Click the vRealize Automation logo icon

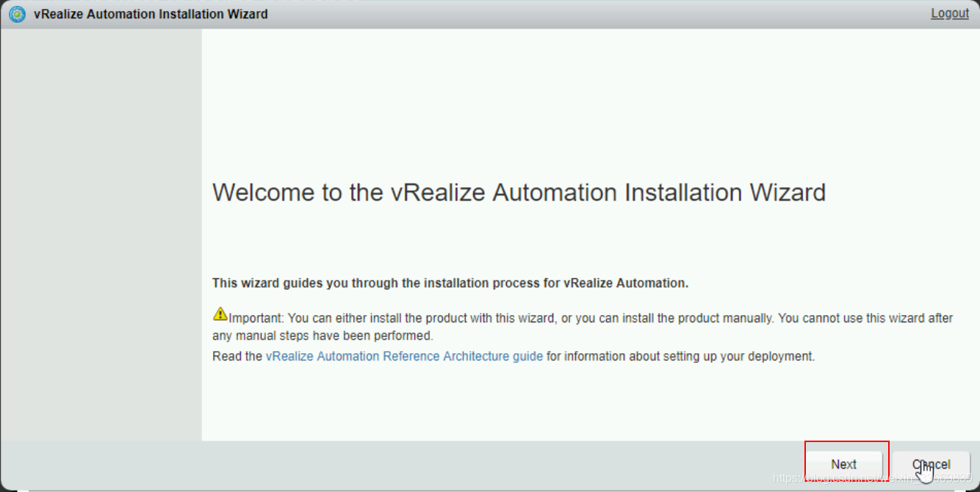click(x=17, y=14)
